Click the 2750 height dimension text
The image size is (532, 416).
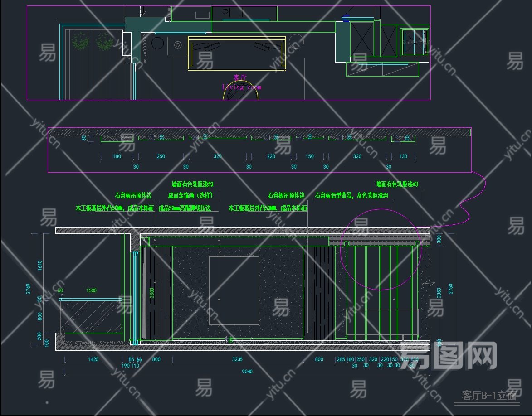(x=450, y=289)
